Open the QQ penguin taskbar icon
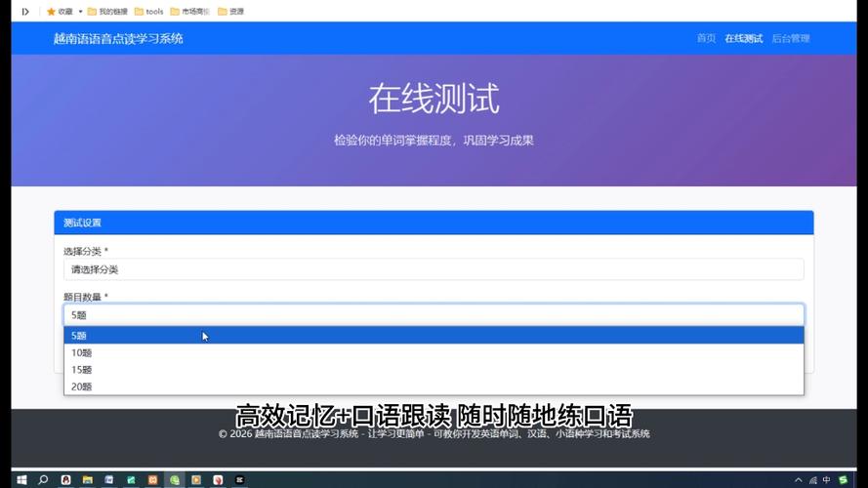This screenshot has height=488, width=868. click(x=65, y=479)
